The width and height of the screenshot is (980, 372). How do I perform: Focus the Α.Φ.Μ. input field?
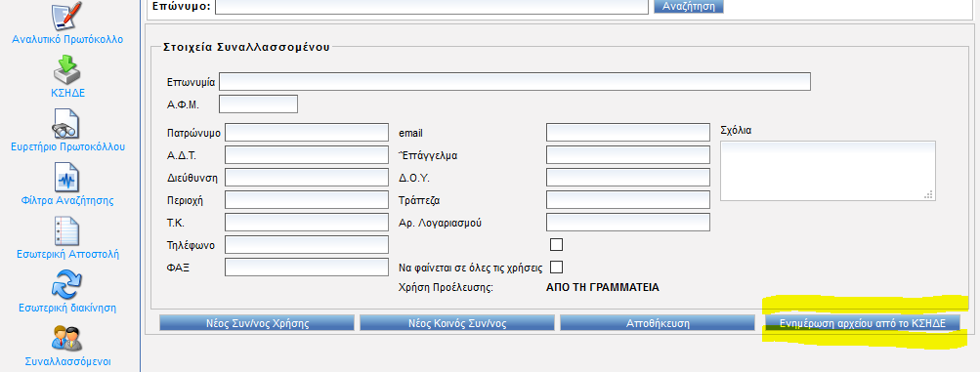point(259,104)
